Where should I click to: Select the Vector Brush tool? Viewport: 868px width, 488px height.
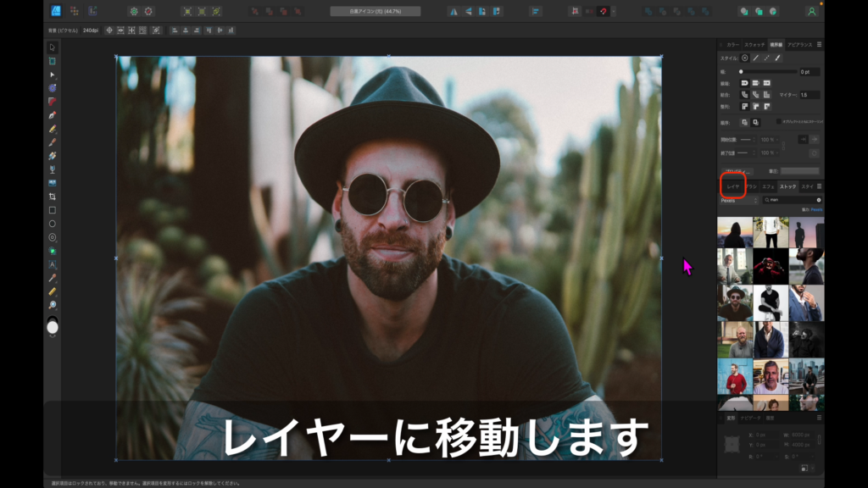[x=52, y=142]
